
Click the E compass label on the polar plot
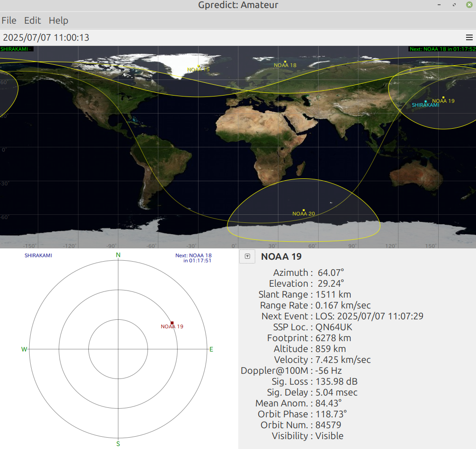211,349
